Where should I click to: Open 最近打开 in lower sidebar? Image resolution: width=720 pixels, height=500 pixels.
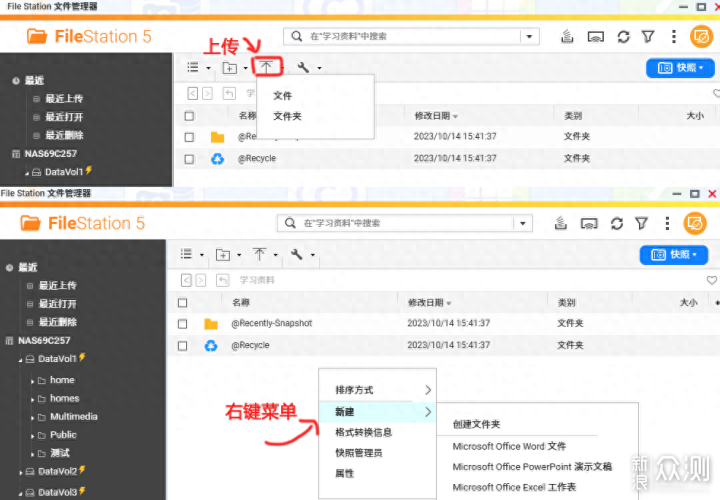[57, 303]
